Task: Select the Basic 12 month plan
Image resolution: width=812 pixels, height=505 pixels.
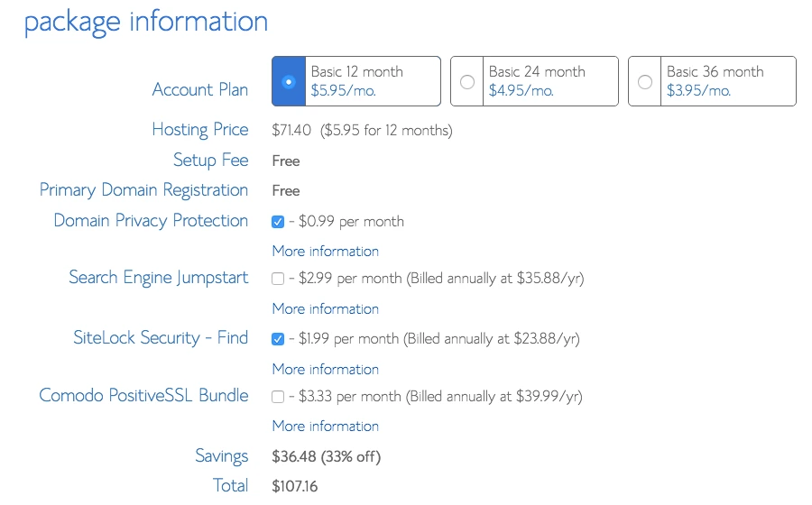Action: [x=288, y=81]
